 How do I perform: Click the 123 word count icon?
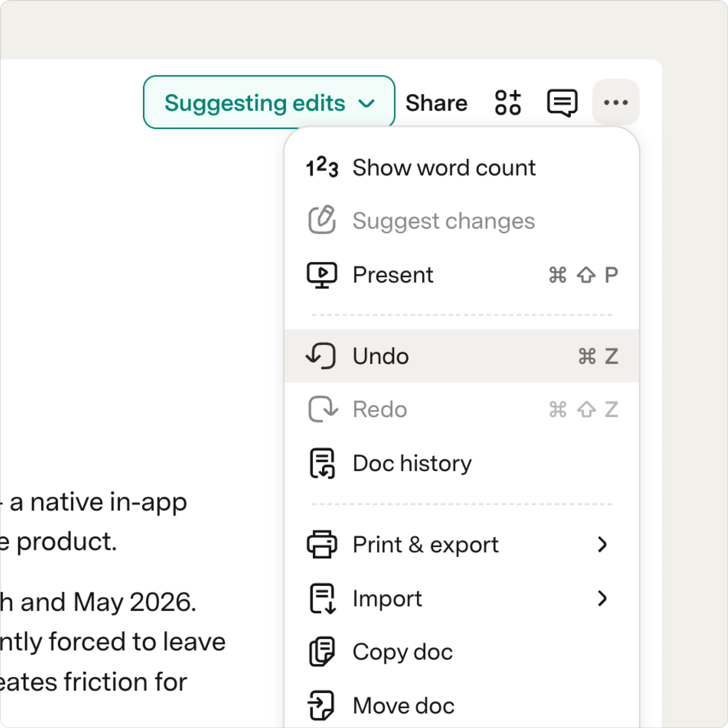322,167
